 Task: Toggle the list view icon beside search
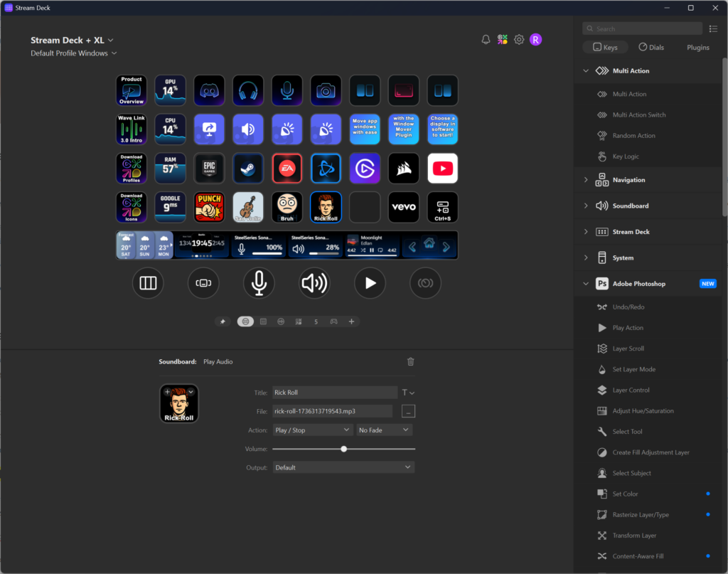point(713,28)
